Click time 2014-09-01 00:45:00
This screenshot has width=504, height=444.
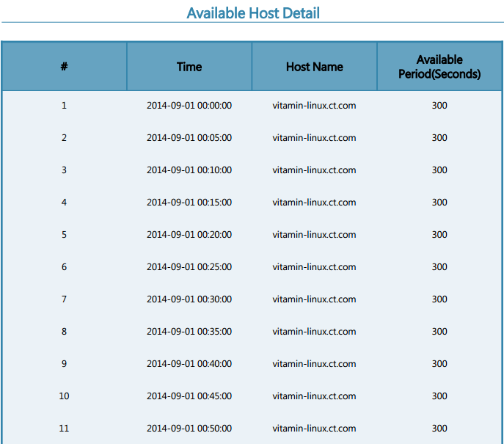189,396
